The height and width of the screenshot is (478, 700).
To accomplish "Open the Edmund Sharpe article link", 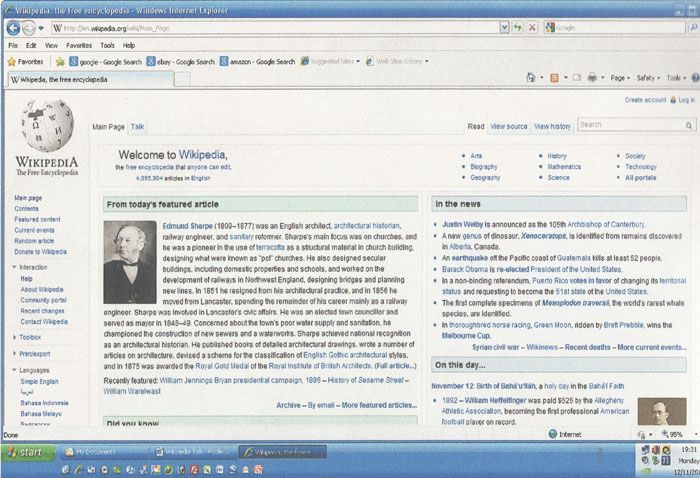I will 188,226.
